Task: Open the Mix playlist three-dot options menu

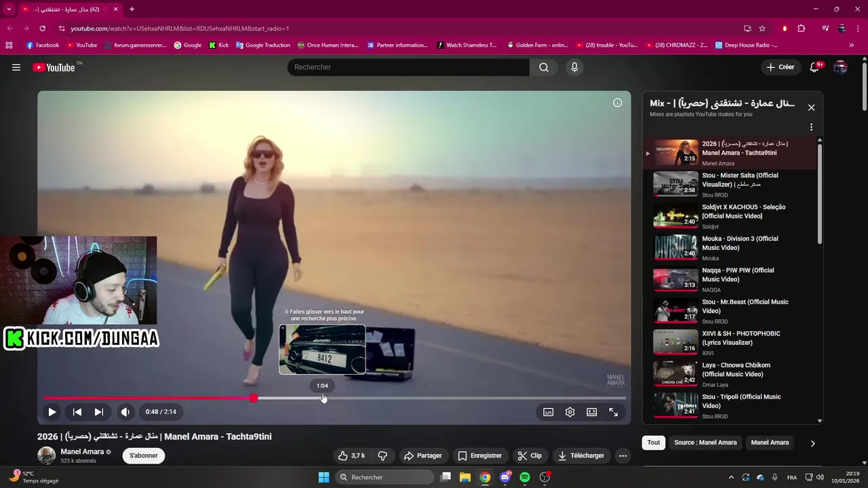Action: pyautogui.click(x=811, y=127)
